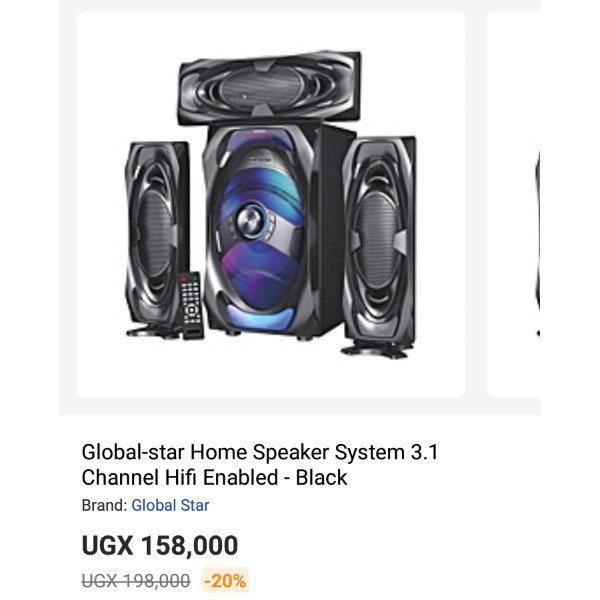This screenshot has height=600, width=600.
Task: Click the red display on the subwoofer top
Action: (259, 135)
